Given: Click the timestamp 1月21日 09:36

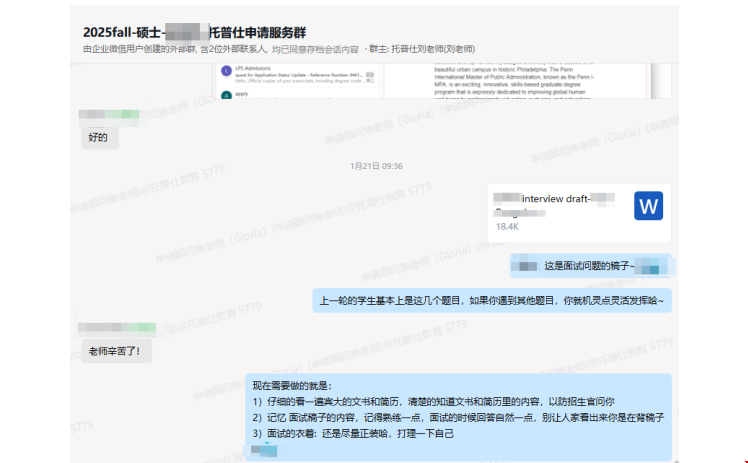Looking at the screenshot, I should (x=376, y=166).
